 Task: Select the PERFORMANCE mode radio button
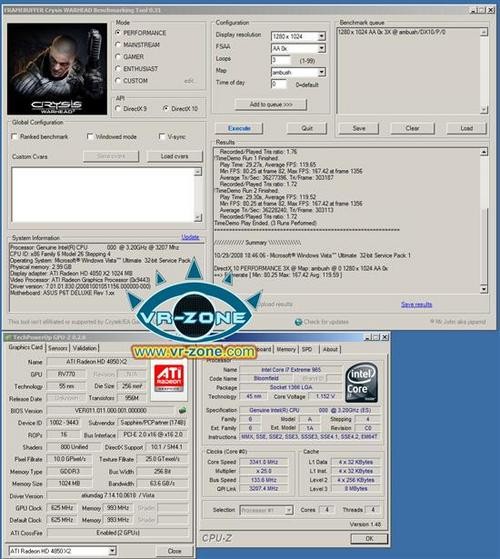118,33
